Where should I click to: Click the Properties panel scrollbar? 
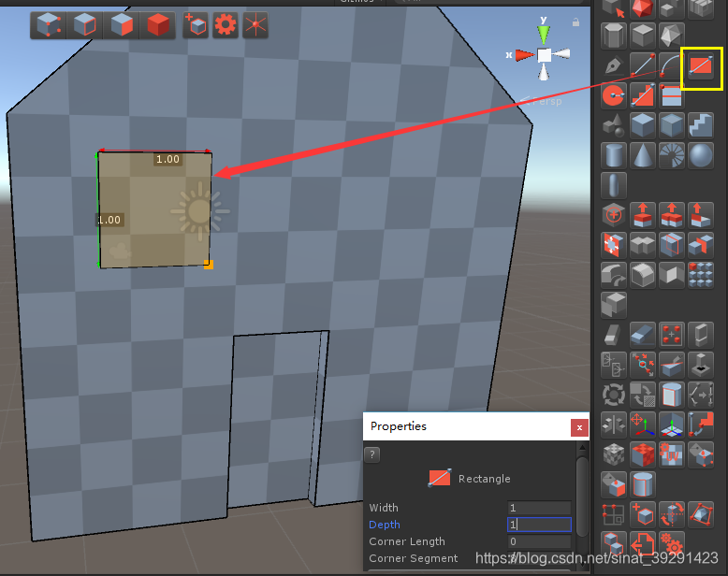[582, 498]
